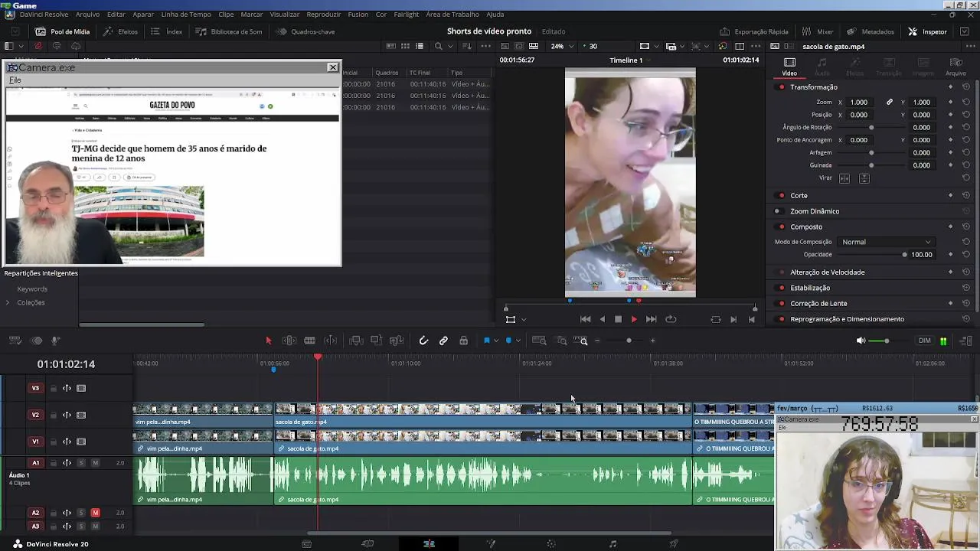Open the viewer zoom 24% dropdown
Screen dimensions: 980x551
tap(561, 47)
